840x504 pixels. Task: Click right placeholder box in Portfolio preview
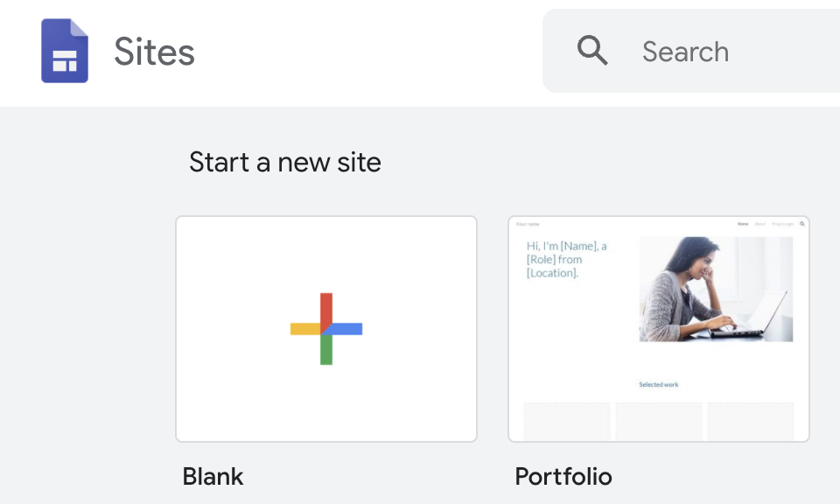[750, 421]
